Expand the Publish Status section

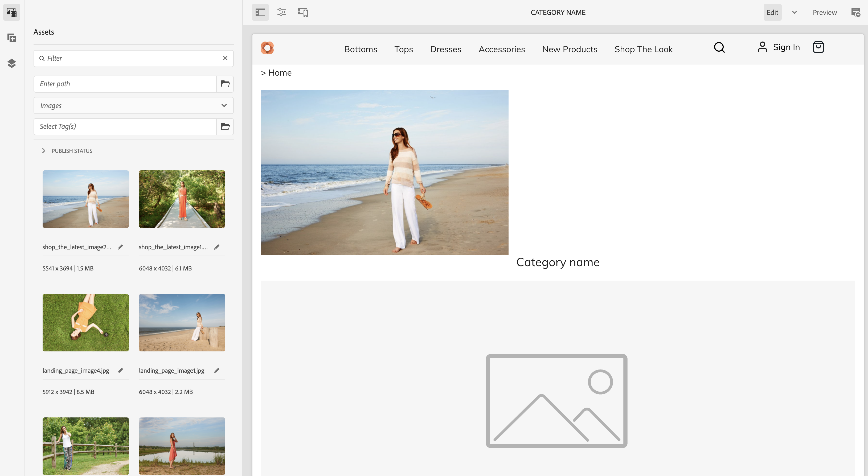(x=43, y=151)
